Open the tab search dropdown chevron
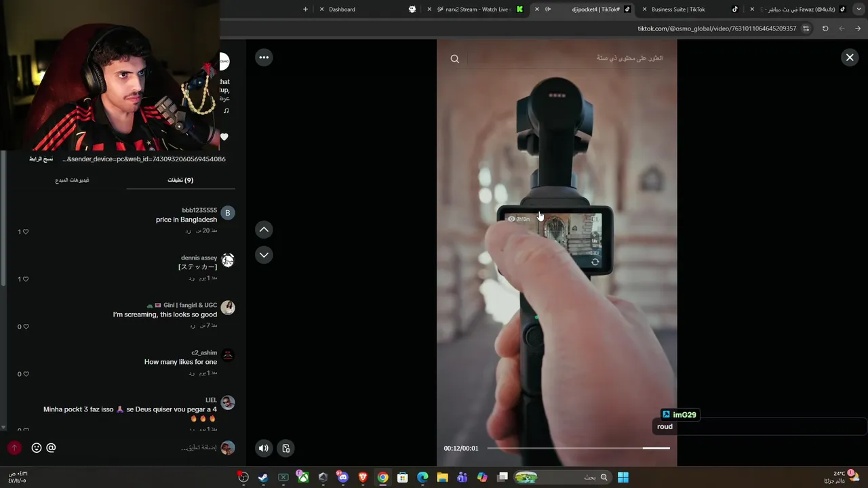The image size is (868, 488). click(858, 9)
